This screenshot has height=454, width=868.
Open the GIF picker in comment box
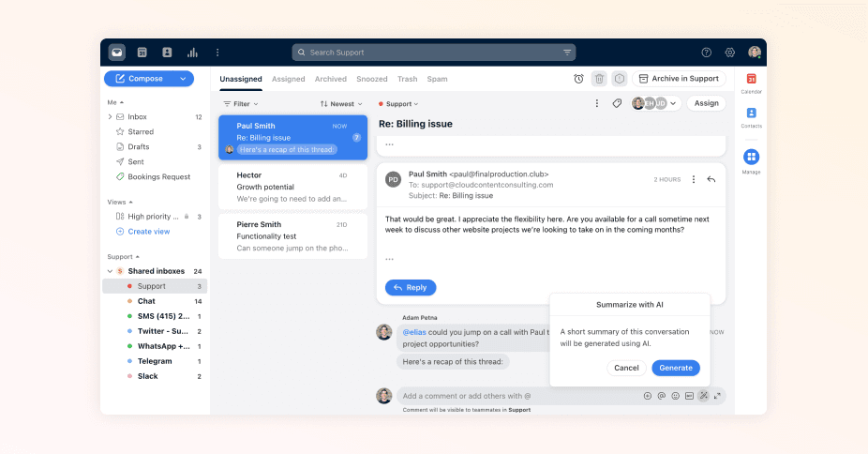[x=689, y=396]
